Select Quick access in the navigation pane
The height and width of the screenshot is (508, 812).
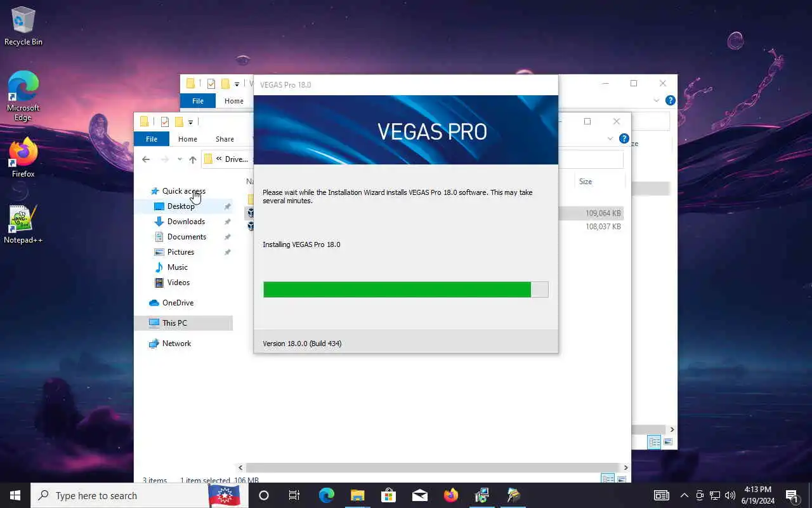pyautogui.click(x=184, y=191)
